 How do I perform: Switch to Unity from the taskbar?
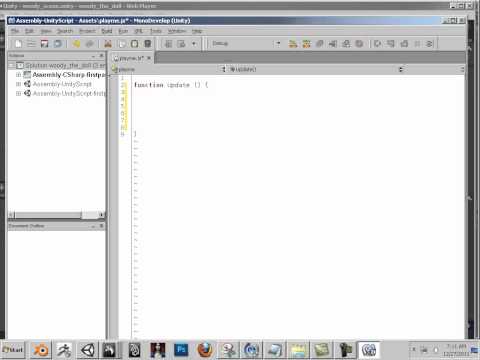point(87,350)
